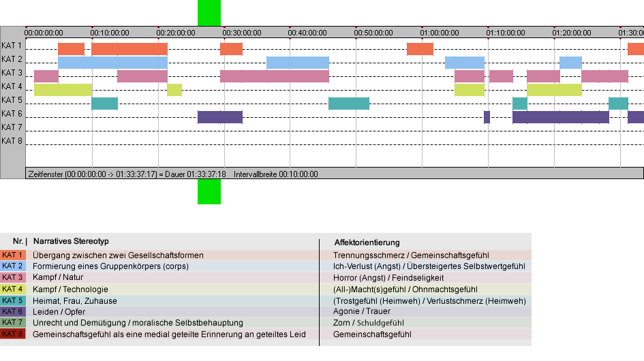Click the 01:20:00:00 time marker

(x=572, y=33)
